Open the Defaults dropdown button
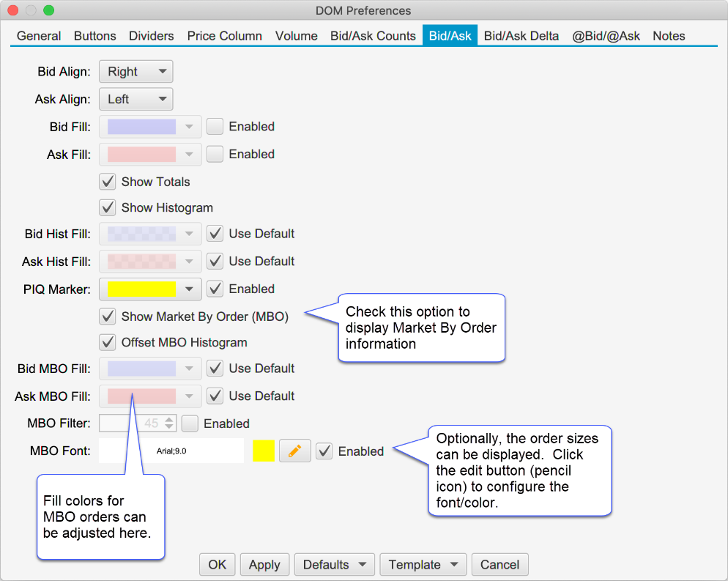This screenshot has width=728, height=581. pos(334,565)
